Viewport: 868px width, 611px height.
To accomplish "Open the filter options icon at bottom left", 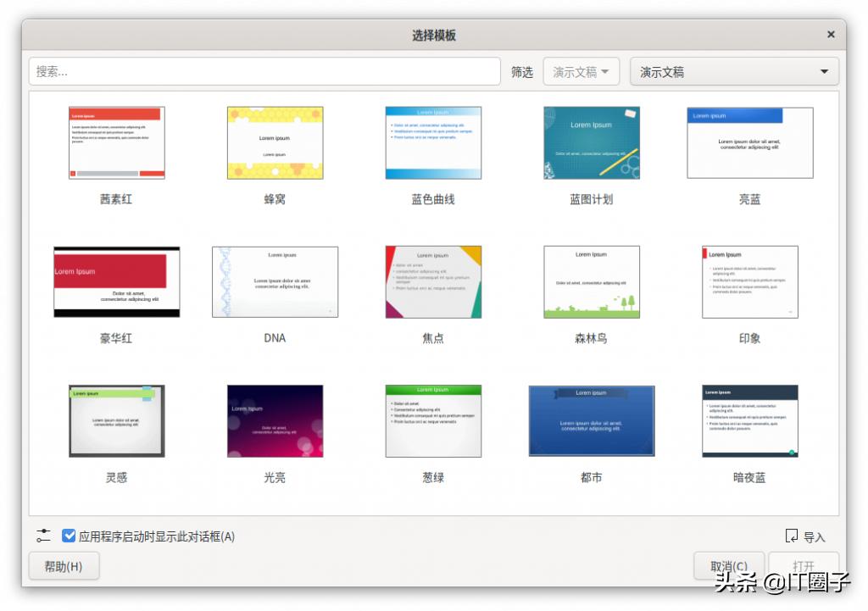I will point(43,535).
